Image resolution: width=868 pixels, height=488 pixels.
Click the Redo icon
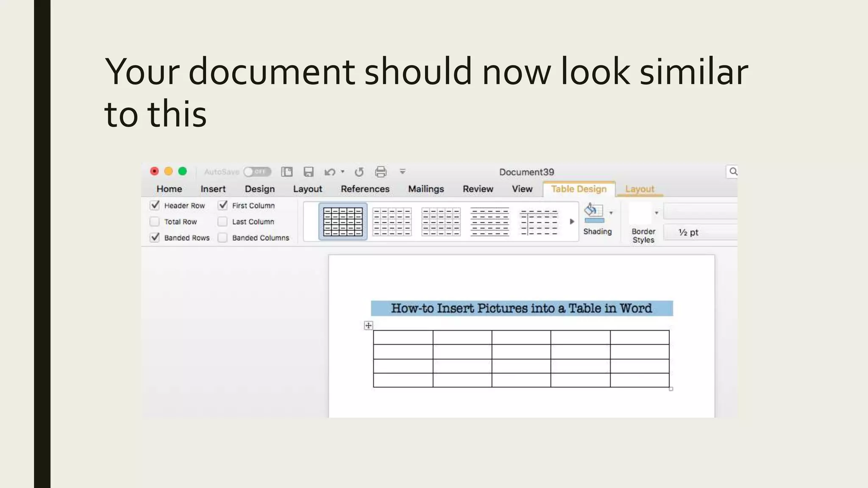pos(359,172)
